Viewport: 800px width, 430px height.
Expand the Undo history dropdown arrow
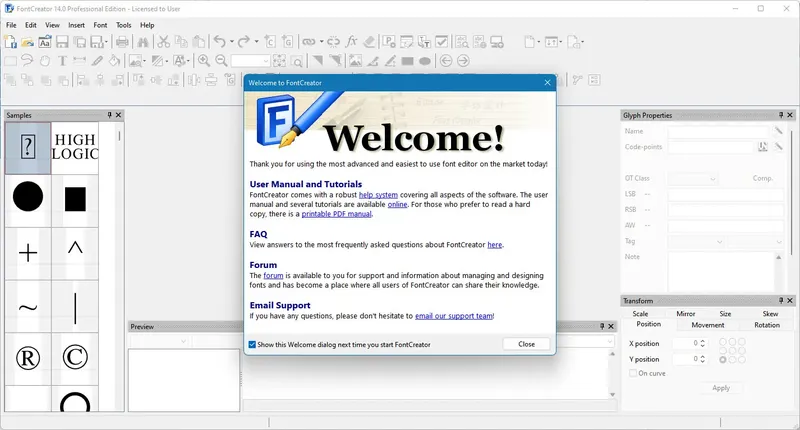pos(232,42)
